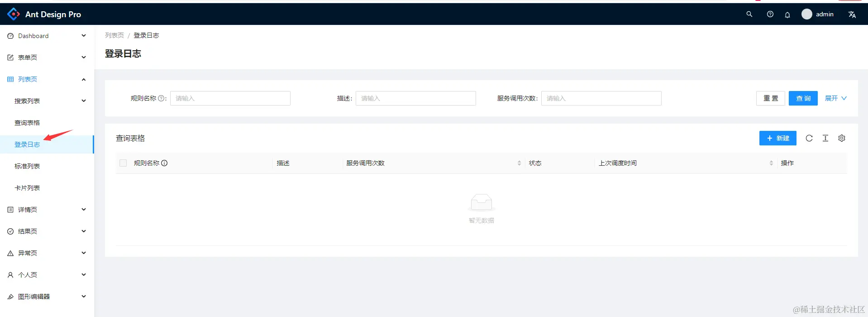Open the language switch icon
Viewport: 868px width, 317px height.
(852, 14)
